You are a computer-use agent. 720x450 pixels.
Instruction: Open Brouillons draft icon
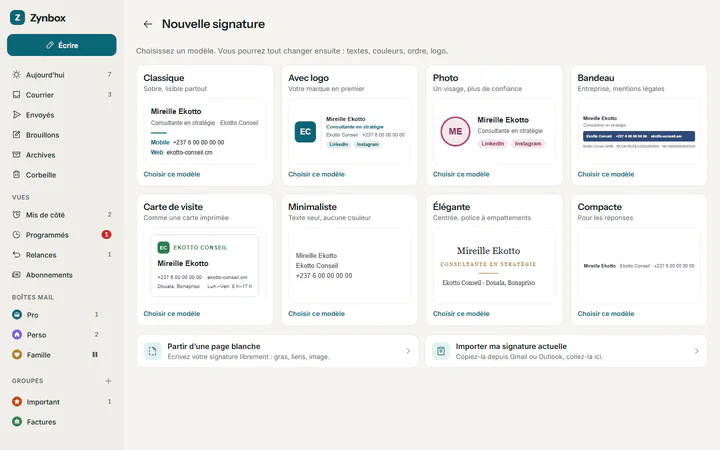tap(17, 135)
